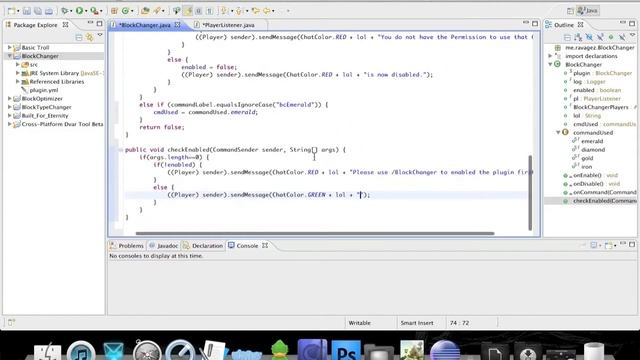Click the Save toolbar icon

[27, 11]
